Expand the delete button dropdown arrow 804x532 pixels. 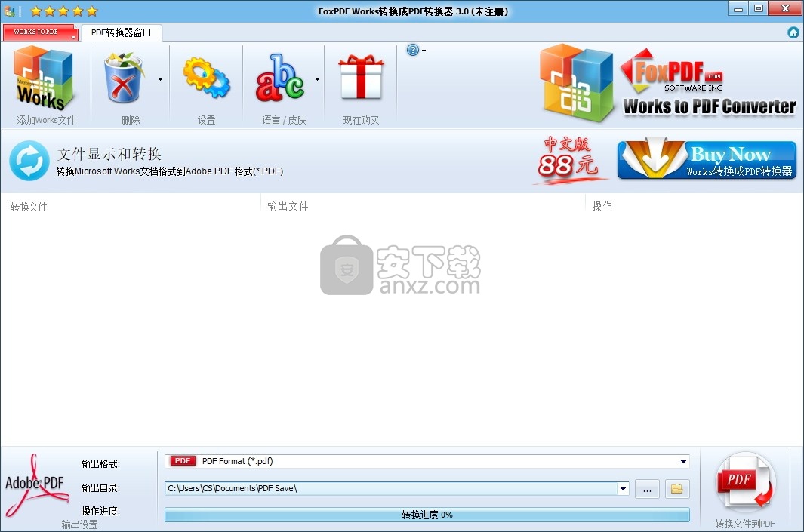tap(161, 79)
